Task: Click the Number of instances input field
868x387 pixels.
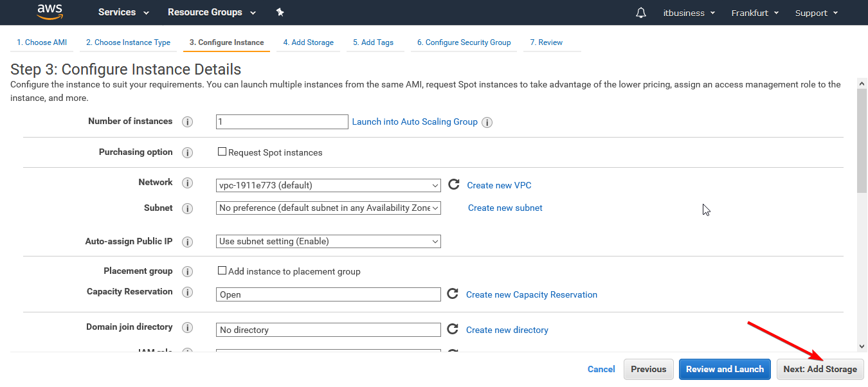Action: (x=282, y=122)
